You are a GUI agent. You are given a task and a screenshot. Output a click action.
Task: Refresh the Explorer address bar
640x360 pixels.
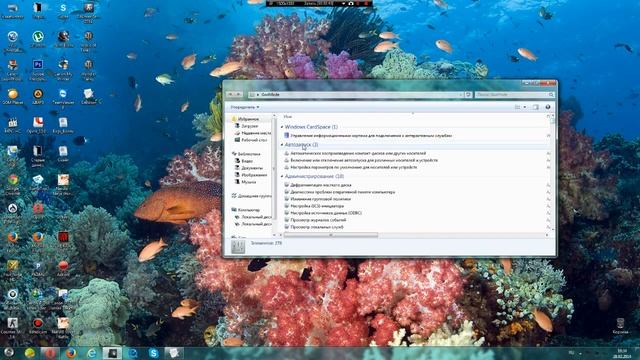(x=468, y=94)
